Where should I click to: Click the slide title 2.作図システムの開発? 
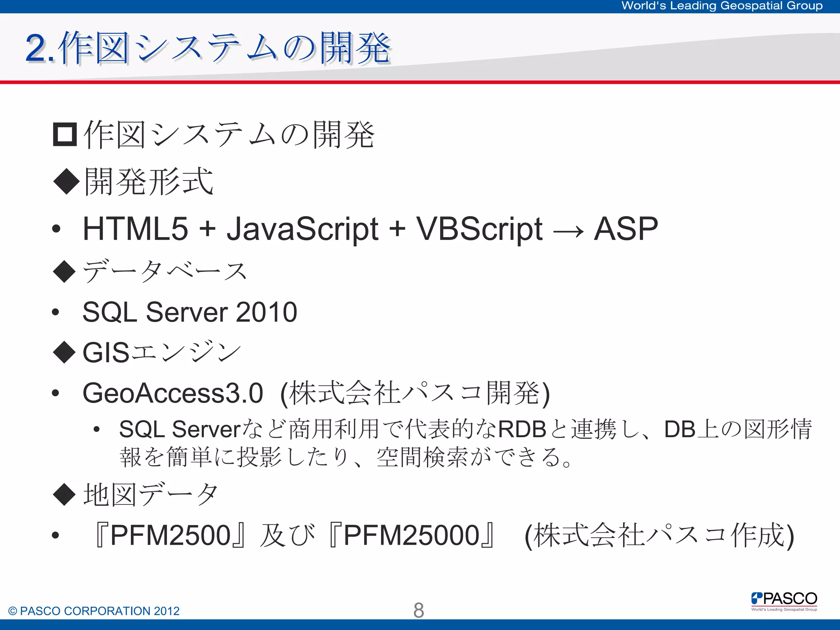click(x=208, y=48)
